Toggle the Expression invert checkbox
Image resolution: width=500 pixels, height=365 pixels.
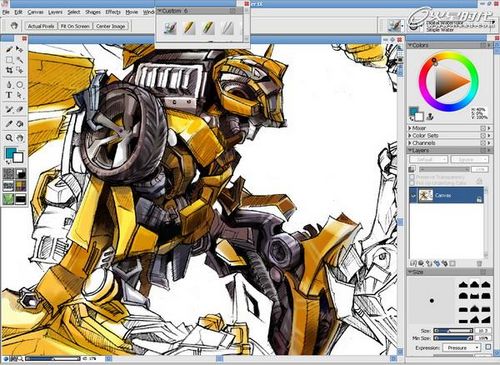pyautogui.click(x=488, y=347)
